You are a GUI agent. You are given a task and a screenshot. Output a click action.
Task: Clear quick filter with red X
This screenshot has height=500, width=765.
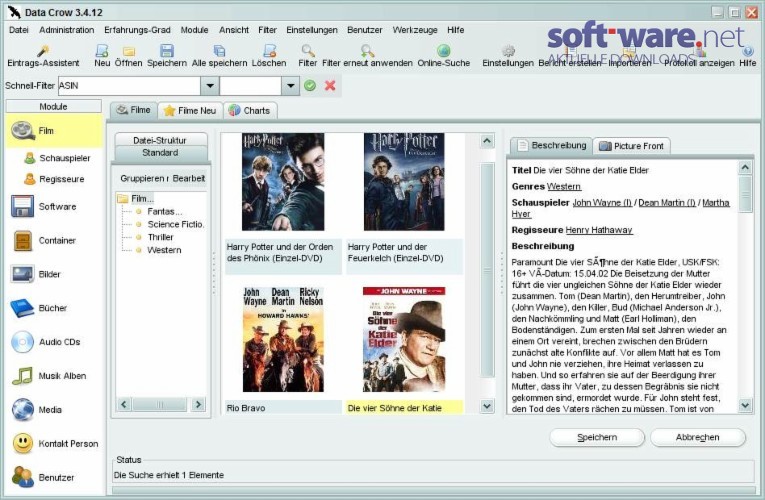click(x=330, y=86)
